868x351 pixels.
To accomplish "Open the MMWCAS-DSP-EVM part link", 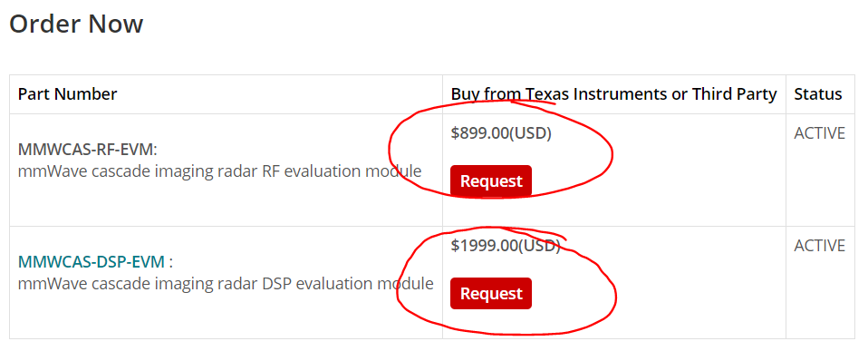I will [92, 262].
